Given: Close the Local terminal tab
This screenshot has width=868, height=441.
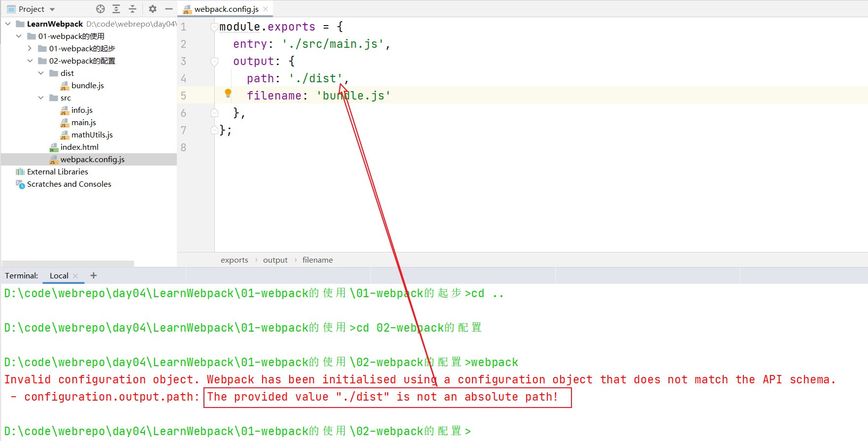Looking at the screenshot, I should (x=75, y=276).
